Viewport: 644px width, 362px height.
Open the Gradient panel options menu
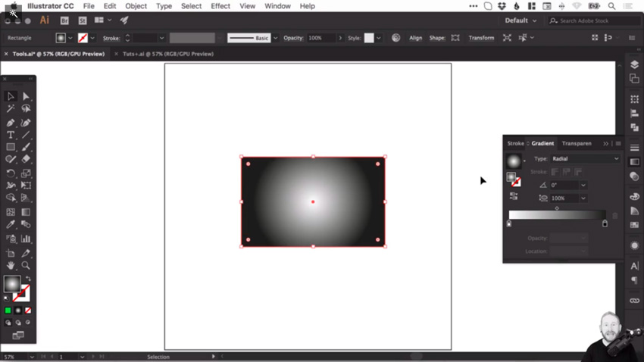pos(618,144)
